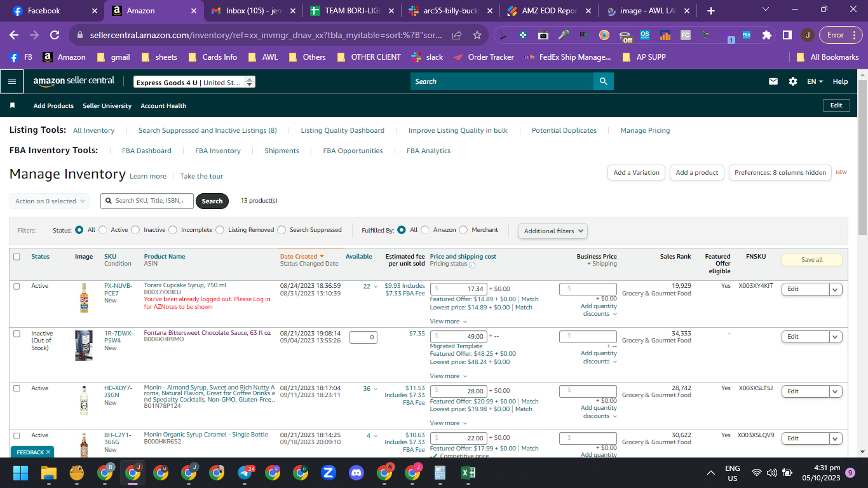Click the Pricing status help icon
Image resolution: width=868 pixels, height=488 pixels.
pos(472,265)
